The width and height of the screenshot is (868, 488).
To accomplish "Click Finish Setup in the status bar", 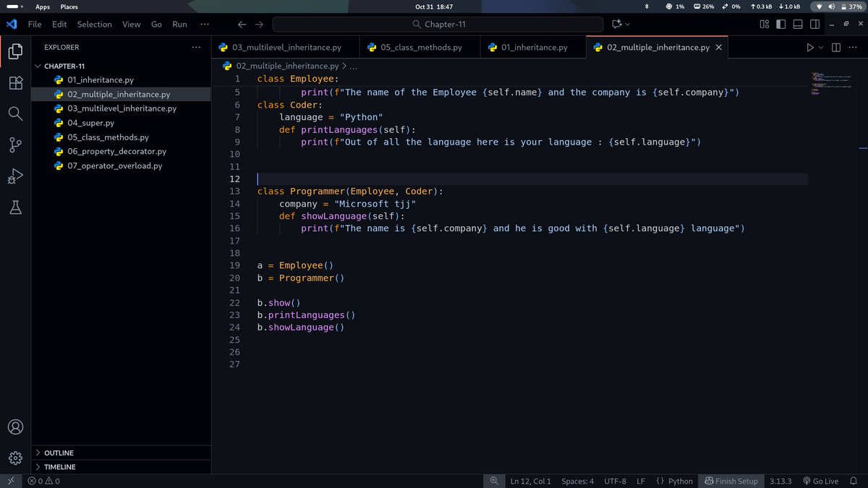I will tap(731, 480).
